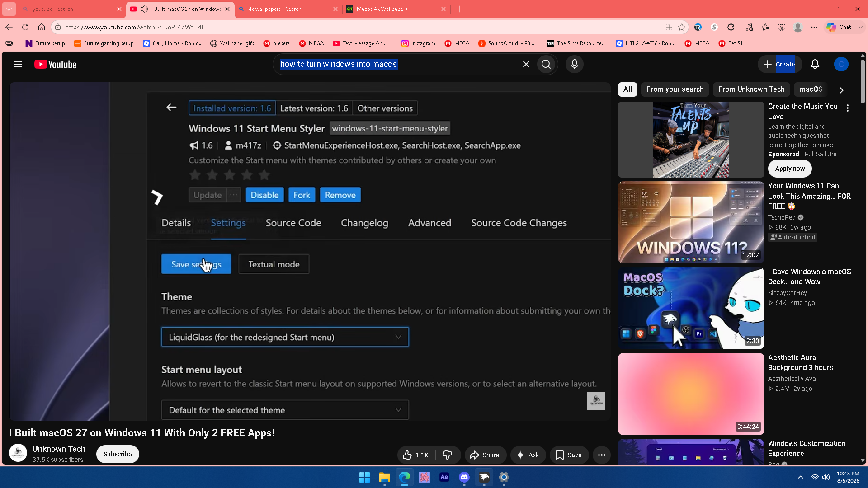The width and height of the screenshot is (868, 488).
Task: Start voice search with the microphone icon
Action: (x=574, y=64)
